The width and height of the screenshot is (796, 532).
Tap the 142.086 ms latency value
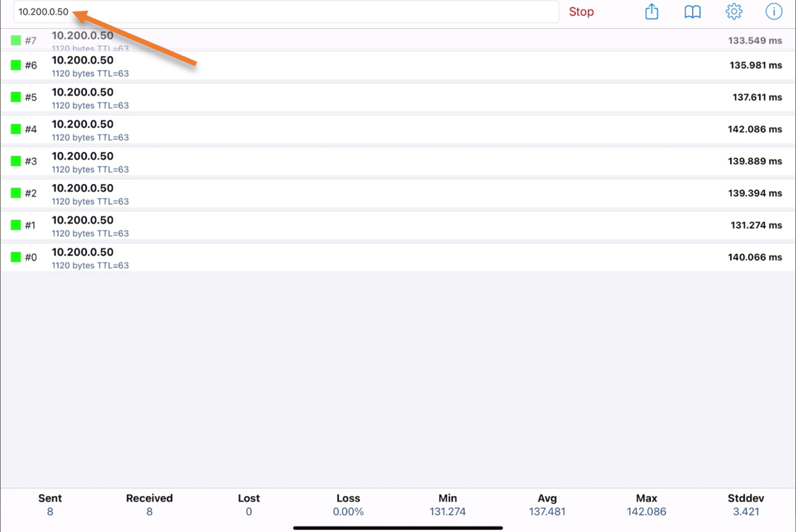coord(755,129)
